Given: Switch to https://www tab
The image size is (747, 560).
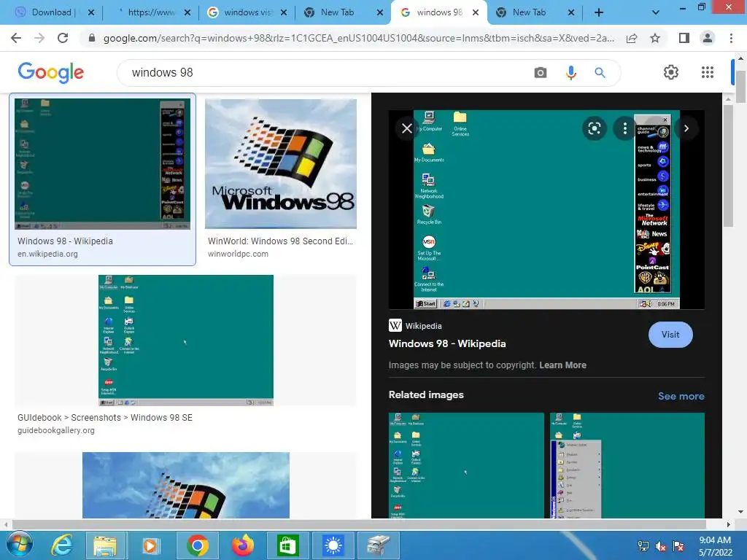Looking at the screenshot, I should point(151,12).
